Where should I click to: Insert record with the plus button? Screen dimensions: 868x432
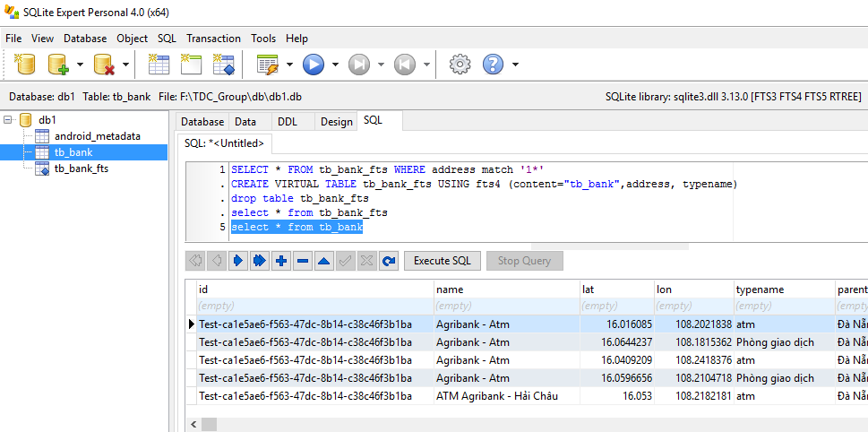pyautogui.click(x=281, y=261)
